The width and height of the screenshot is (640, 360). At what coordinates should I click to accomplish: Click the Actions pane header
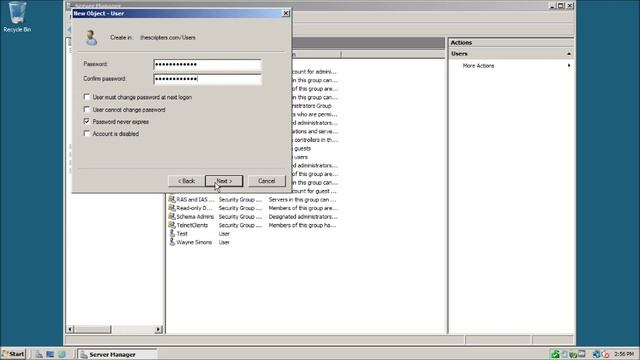click(511, 42)
